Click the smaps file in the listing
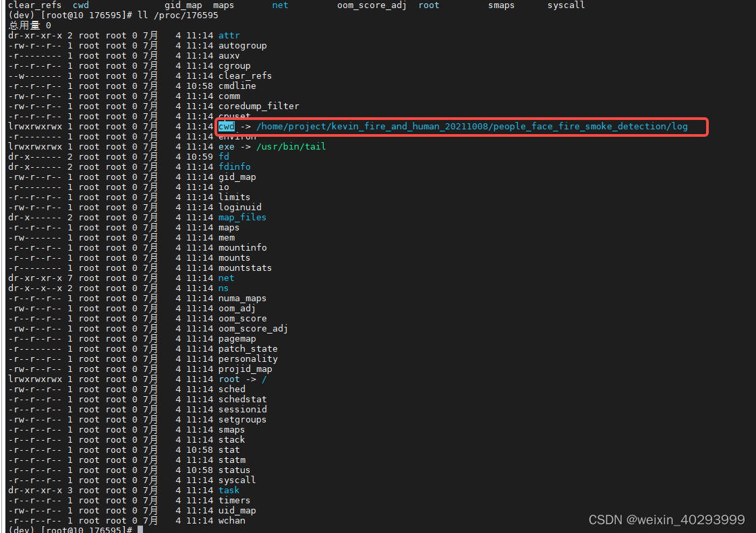This screenshot has width=756, height=533. (x=231, y=429)
